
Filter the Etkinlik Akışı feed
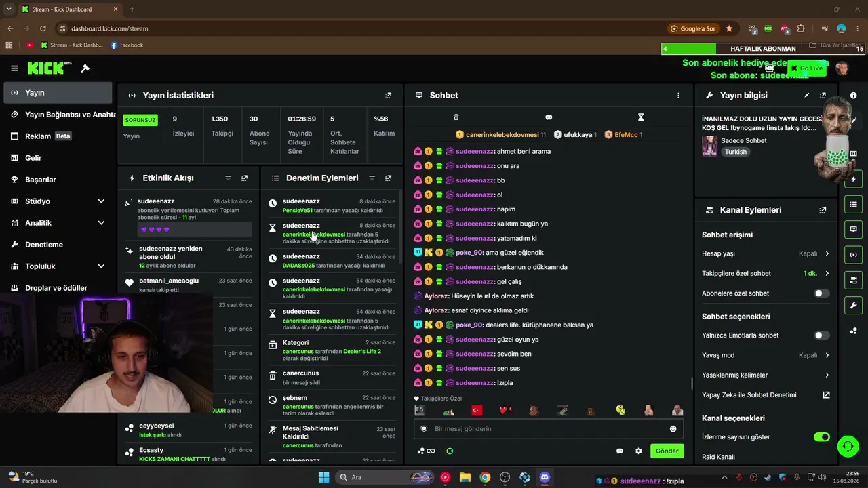228,178
